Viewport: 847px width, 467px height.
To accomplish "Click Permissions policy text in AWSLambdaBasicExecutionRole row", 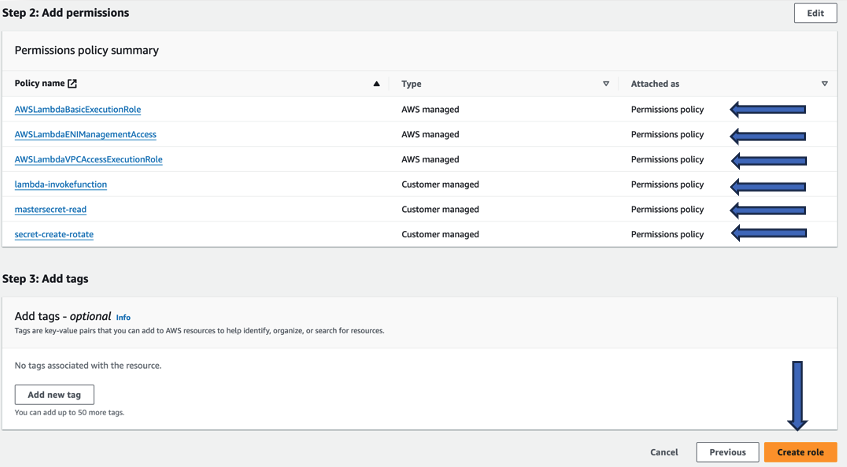I will tap(667, 109).
